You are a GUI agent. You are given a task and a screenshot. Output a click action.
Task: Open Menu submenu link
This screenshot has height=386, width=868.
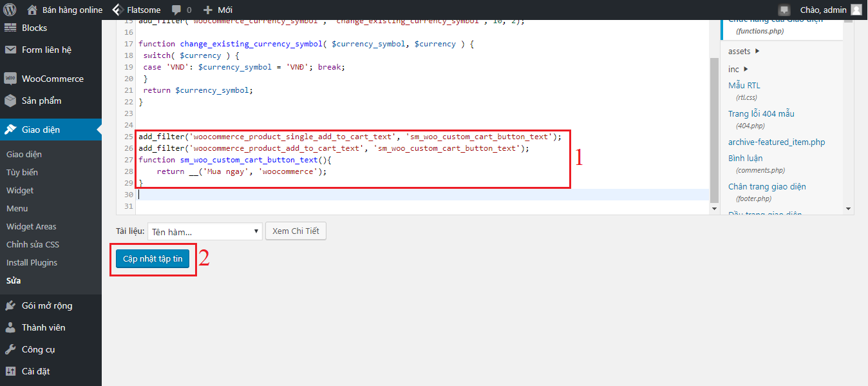pyautogui.click(x=17, y=208)
